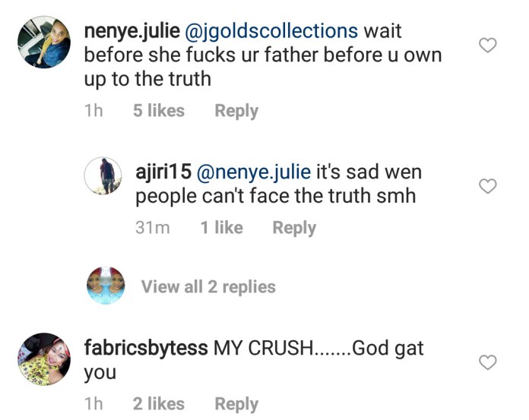529x420 pixels.
Task: Reply to ajiri15's comment
Action: [294, 227]
